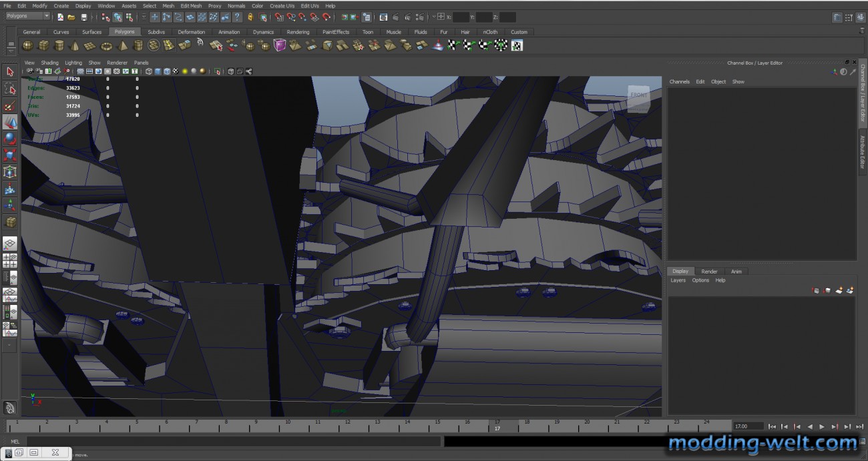Image resolution: width=868 pixels, height=461 pixels.
Task: Open the Create UVs menu
Action: point(282,5)
